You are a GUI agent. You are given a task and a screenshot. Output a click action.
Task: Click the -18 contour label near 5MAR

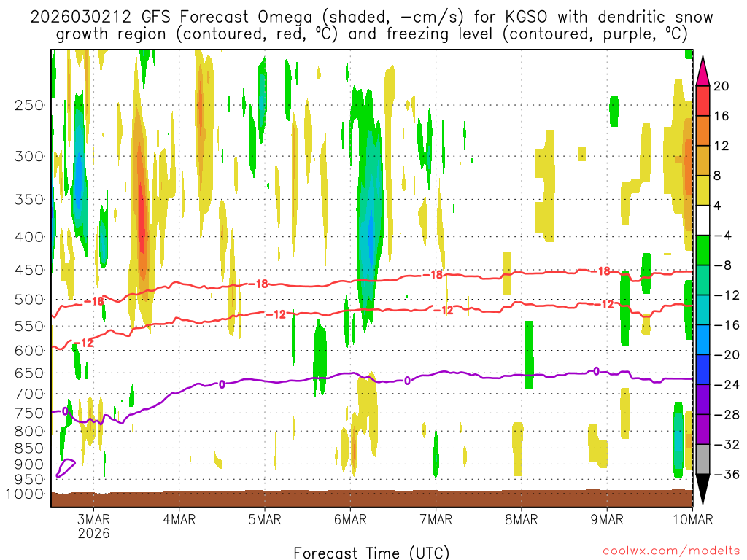click(x=259, y=284)
